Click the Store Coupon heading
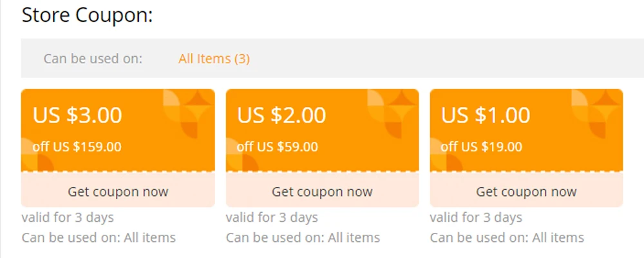644x258 pixels. click(x=87, y=15)
